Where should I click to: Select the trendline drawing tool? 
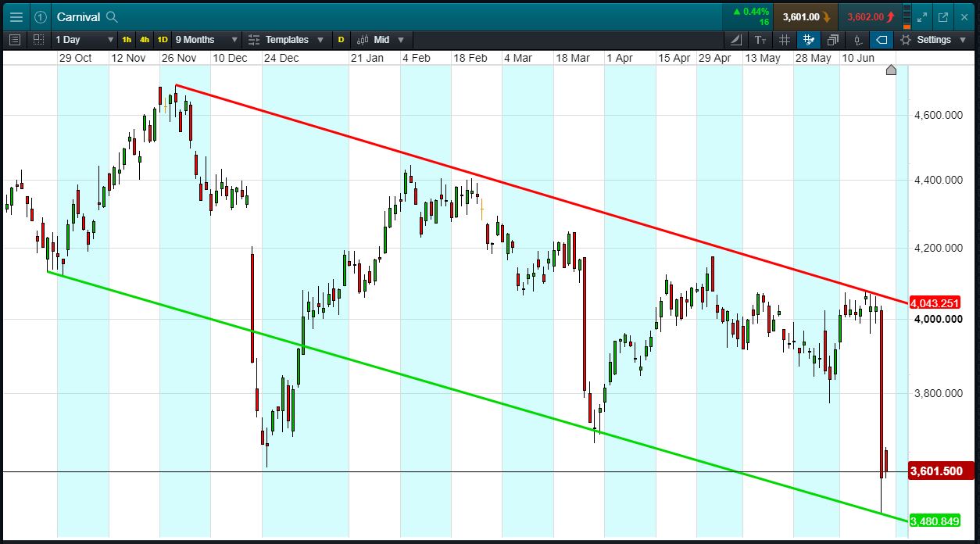(x=737, y=40)
